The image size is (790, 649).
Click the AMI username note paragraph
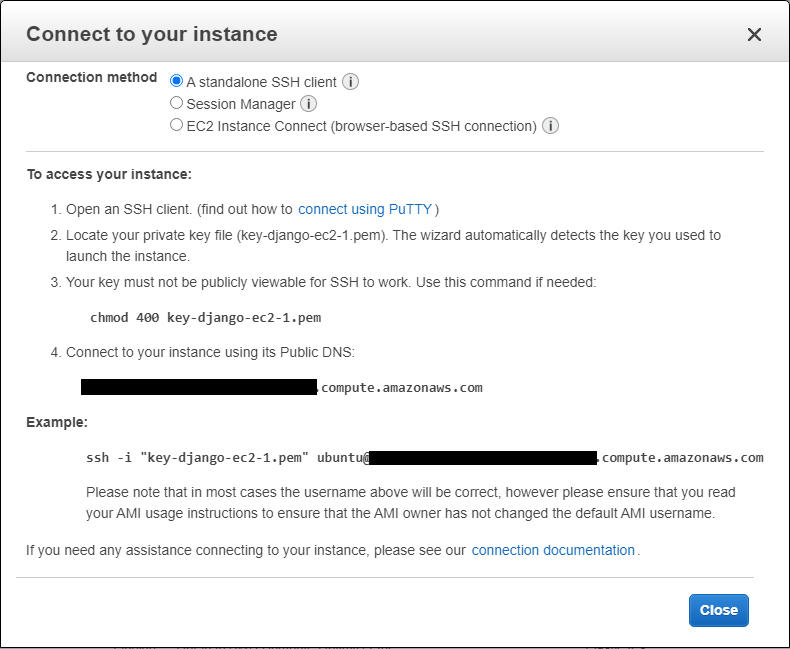point(411,503)
